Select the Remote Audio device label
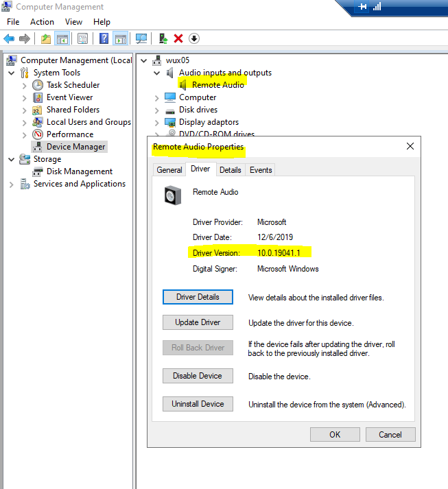This screenshot has width=448, height=489. click(218, 85)
